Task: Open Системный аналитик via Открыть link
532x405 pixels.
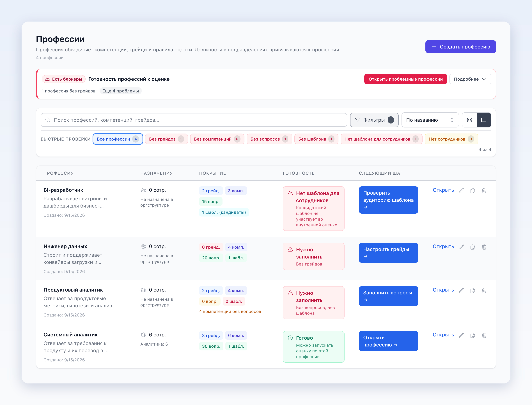Action: (443, 335)
